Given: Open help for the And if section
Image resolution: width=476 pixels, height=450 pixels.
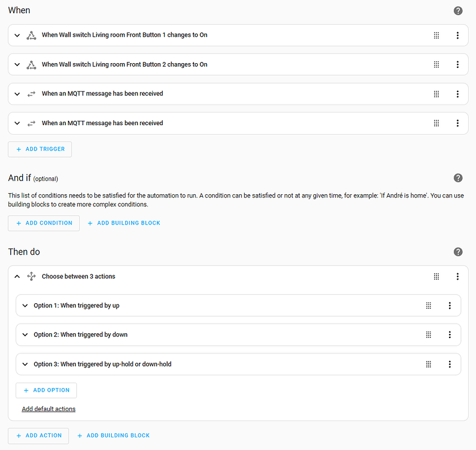Looking at the screenshot, I should tap(458, 178).
